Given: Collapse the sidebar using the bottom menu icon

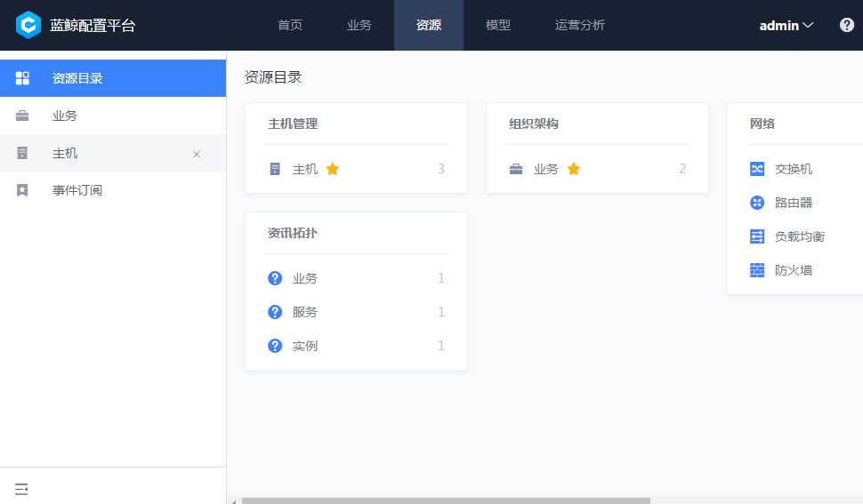Looking at the screenshot, I should coord(21,489).
